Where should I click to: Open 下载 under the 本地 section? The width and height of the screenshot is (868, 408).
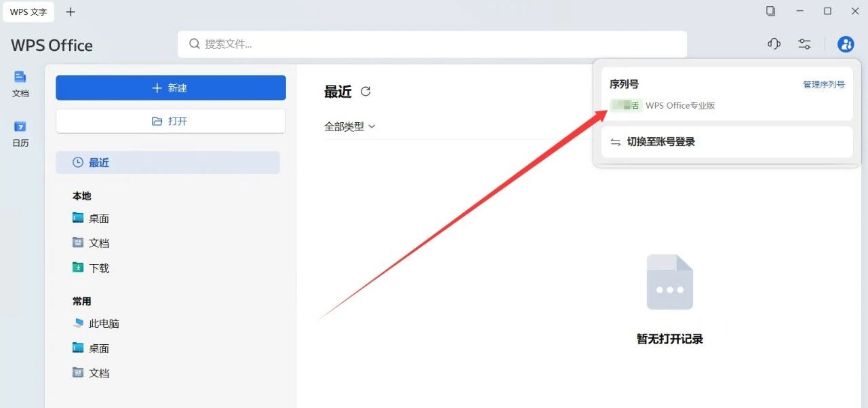point(91,267)
